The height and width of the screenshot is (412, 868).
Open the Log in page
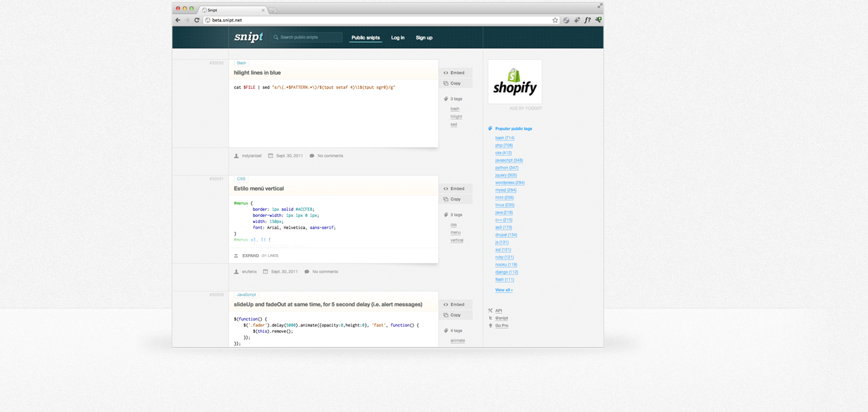click(397, 38)
